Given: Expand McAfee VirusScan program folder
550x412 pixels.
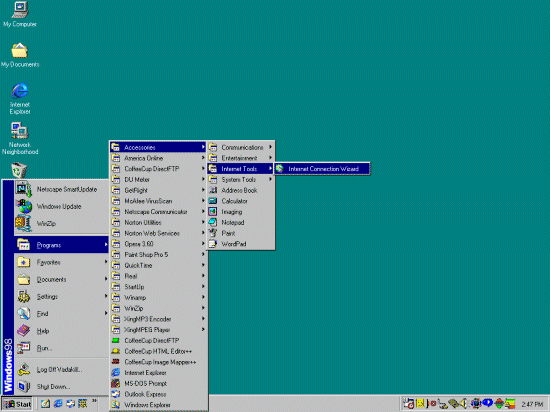Looking at the screenshot, I should click(158, 201).
